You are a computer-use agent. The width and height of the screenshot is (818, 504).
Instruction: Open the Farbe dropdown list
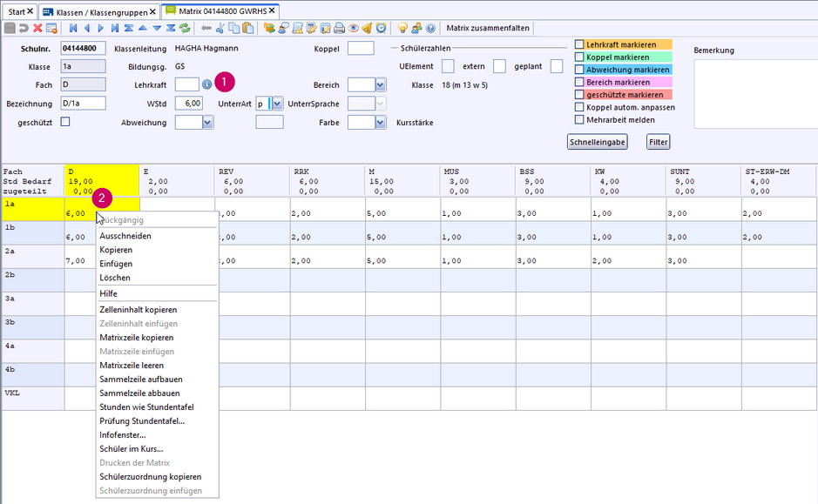tap(380, 123)
